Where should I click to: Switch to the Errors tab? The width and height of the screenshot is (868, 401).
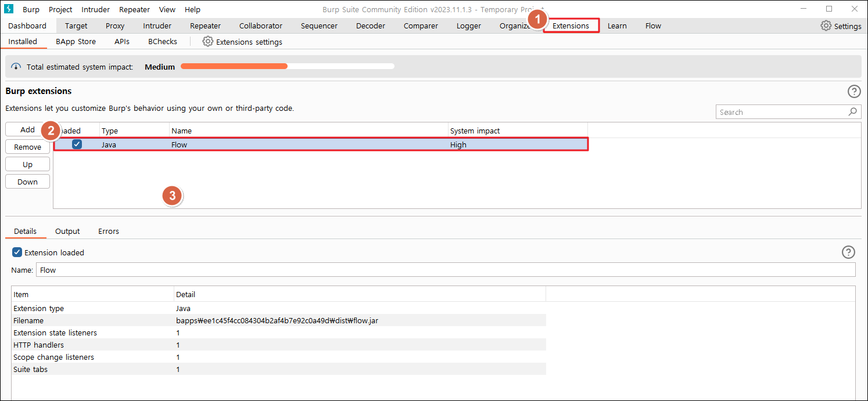coord(109,231)
